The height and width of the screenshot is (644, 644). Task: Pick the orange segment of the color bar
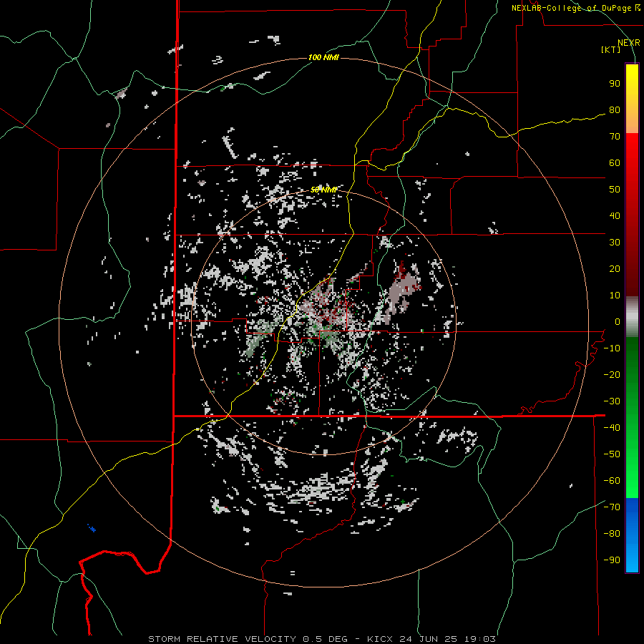[632, 122]
